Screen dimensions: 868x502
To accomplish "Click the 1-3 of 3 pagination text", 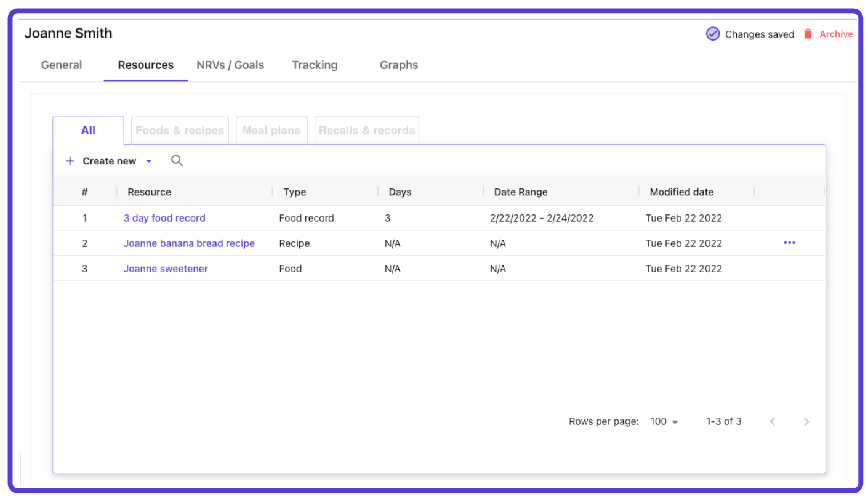I will tap(724, 422).
